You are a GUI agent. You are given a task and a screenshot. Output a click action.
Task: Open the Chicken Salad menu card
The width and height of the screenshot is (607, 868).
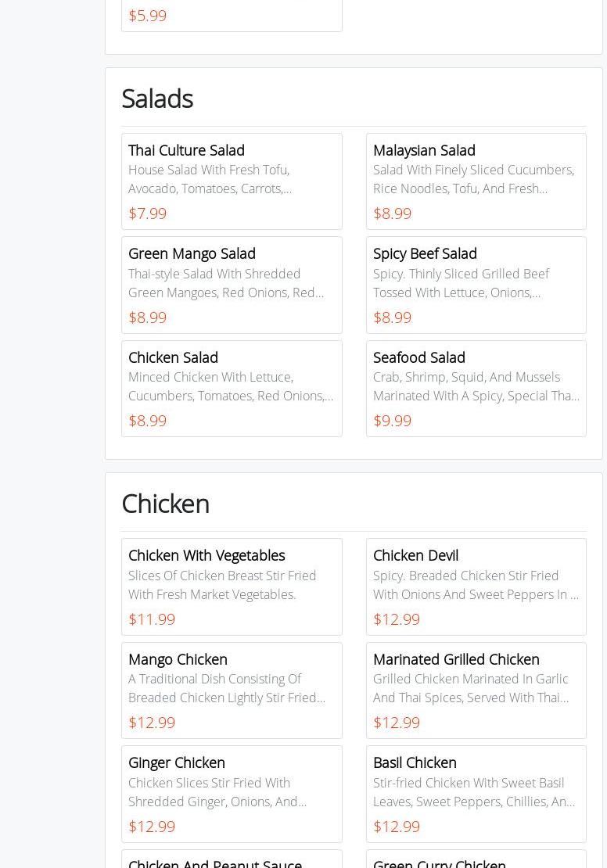232,389
